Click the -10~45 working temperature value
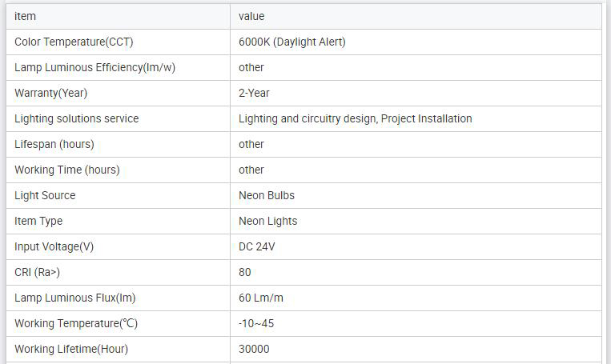 [x=257, y=323]
